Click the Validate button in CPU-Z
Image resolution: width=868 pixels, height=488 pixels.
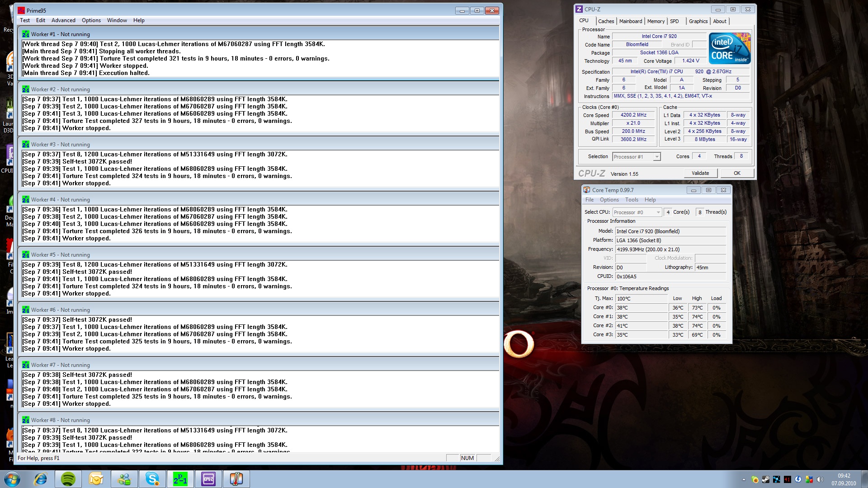tap(700, 173)
